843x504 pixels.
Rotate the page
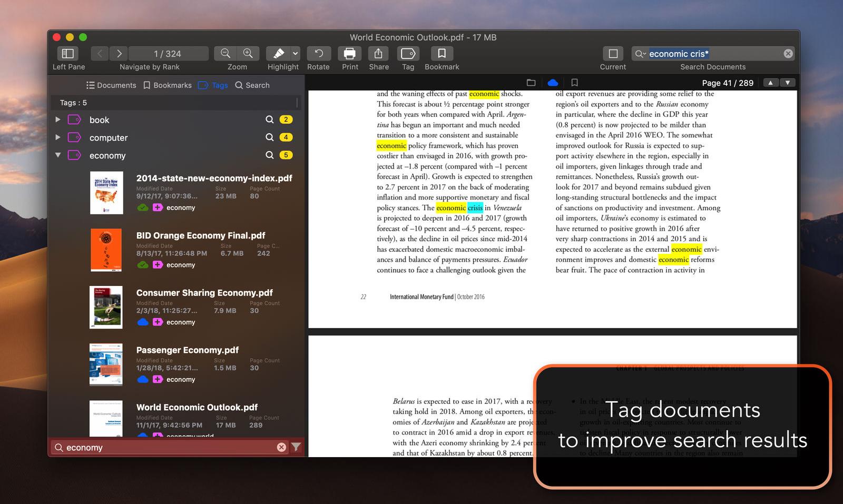pyautogui.click(x=319, y=53)
